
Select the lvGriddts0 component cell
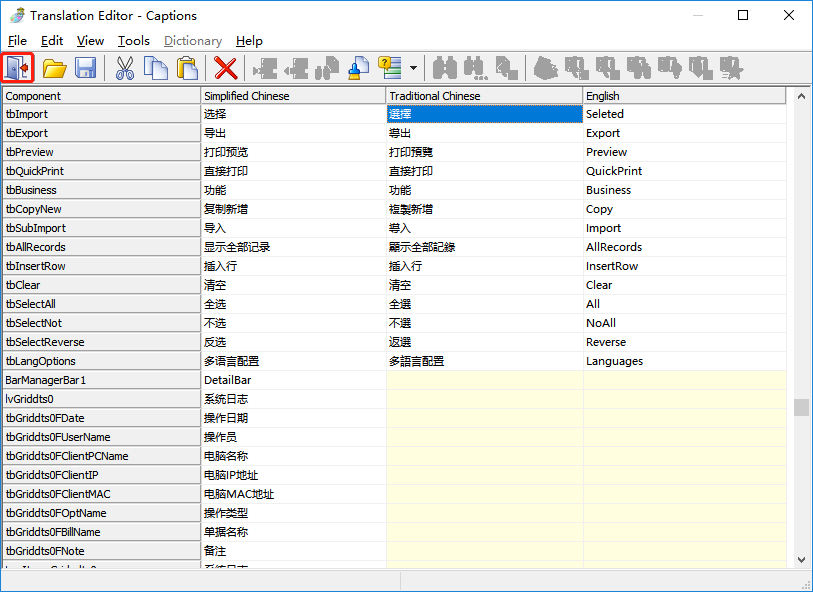(102, 399)
